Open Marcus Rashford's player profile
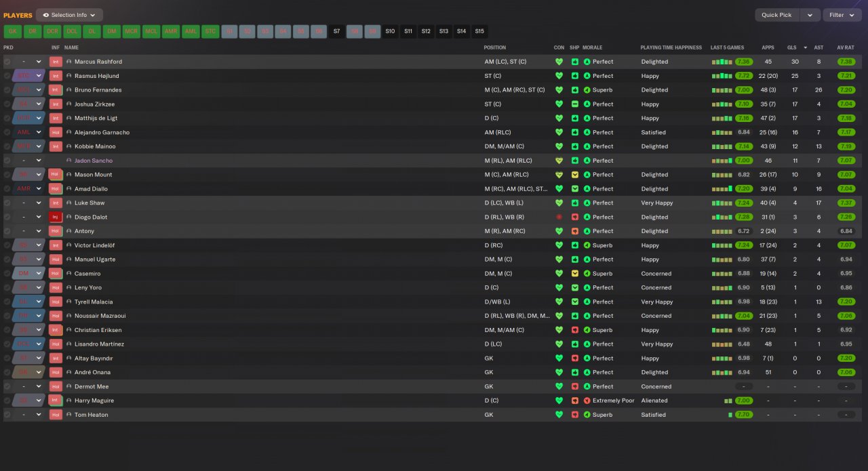The width and height of the screenshot is (868, 471). [x=98, y=62]
